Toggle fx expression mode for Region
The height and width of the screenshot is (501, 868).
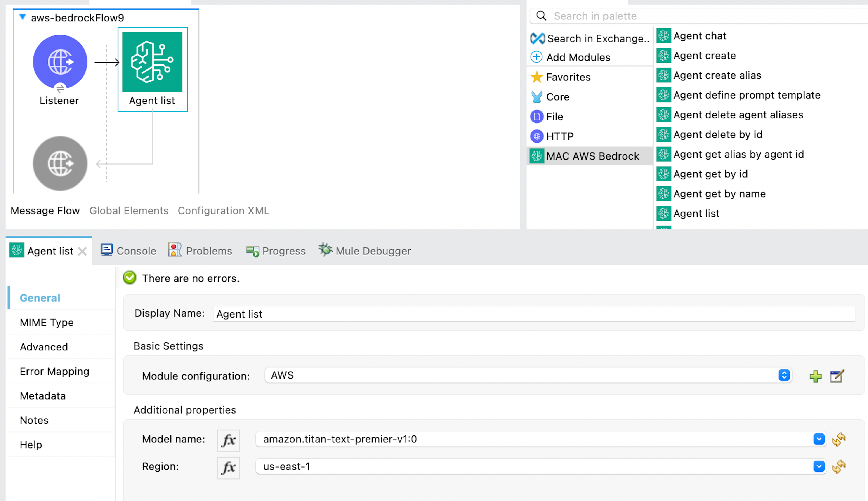[x=228, y=468]
